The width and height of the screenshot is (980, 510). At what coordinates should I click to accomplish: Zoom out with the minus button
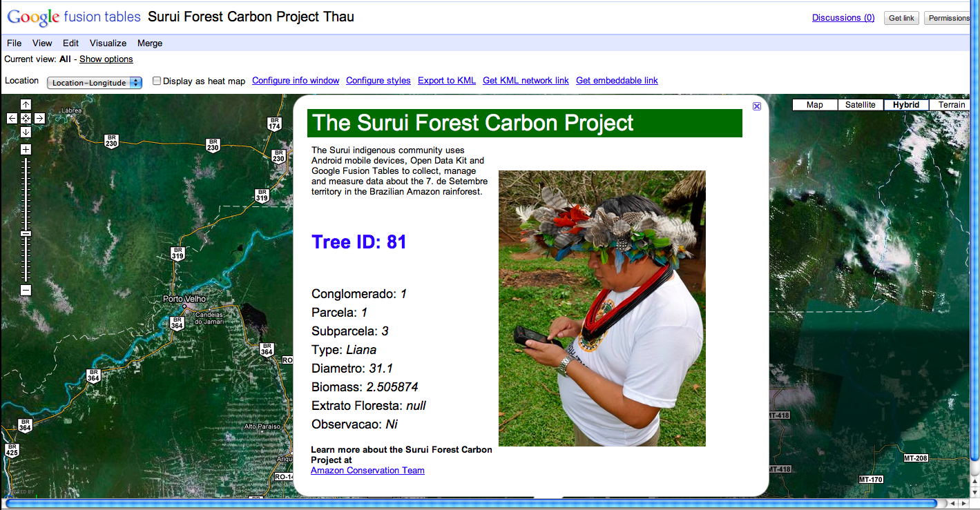pyautogui.click(x=26, y=291)
